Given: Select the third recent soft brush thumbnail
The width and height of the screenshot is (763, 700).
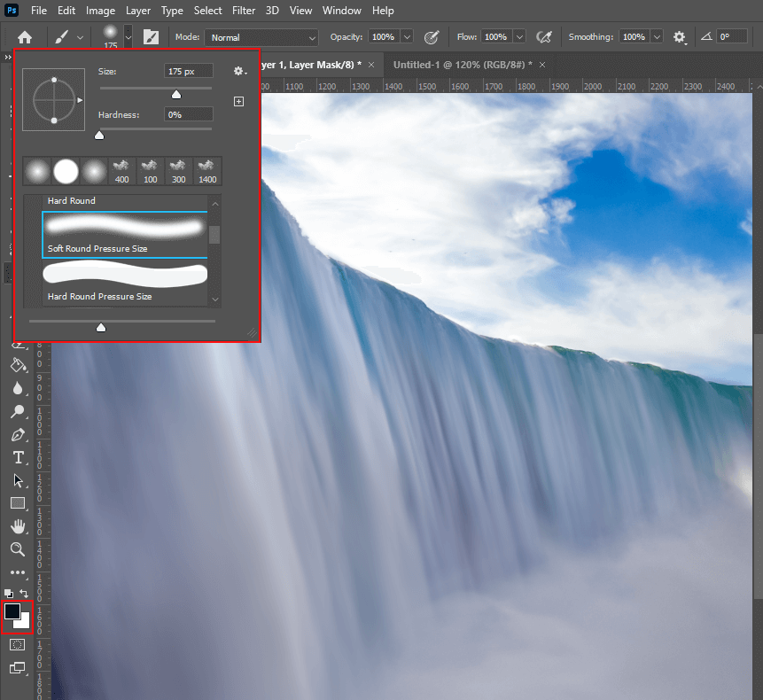Looking at the screenshot, I should coord(94,171).
